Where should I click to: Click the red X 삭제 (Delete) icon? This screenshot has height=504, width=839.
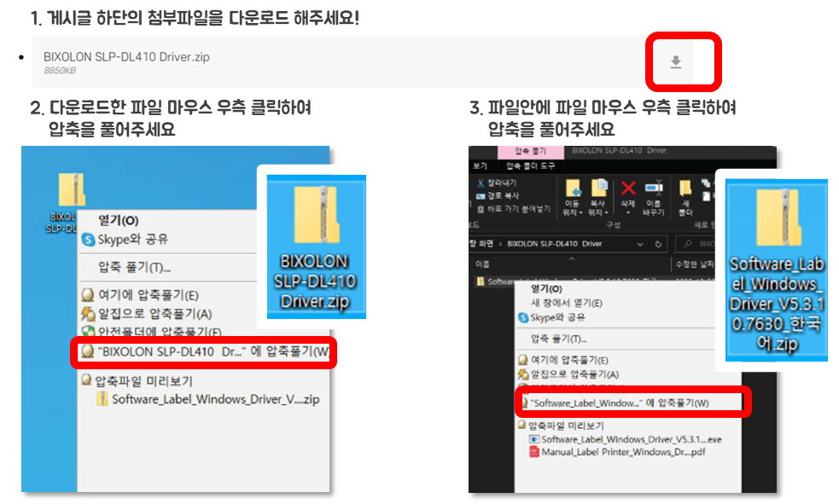click(627, 187)
